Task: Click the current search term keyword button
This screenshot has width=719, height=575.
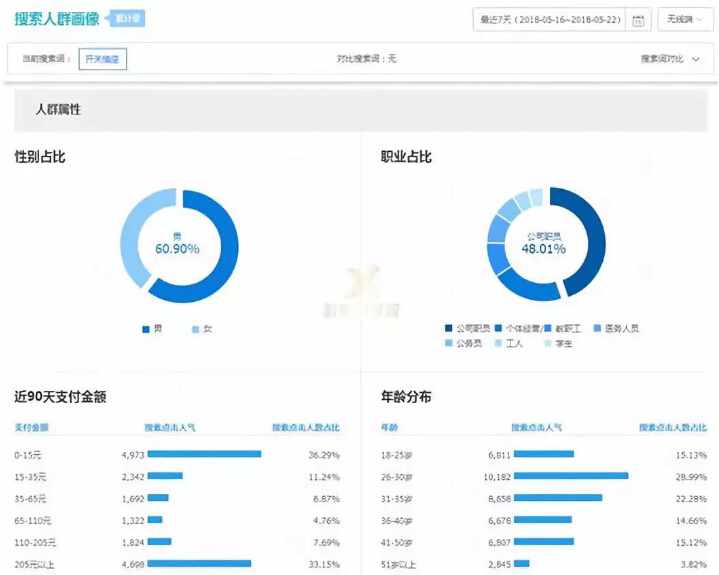Action: coord(104,59)
